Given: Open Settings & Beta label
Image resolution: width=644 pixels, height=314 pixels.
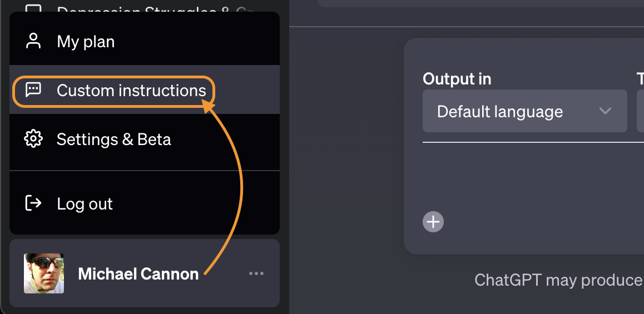Looking at the screenshot, I should (113, 139).
